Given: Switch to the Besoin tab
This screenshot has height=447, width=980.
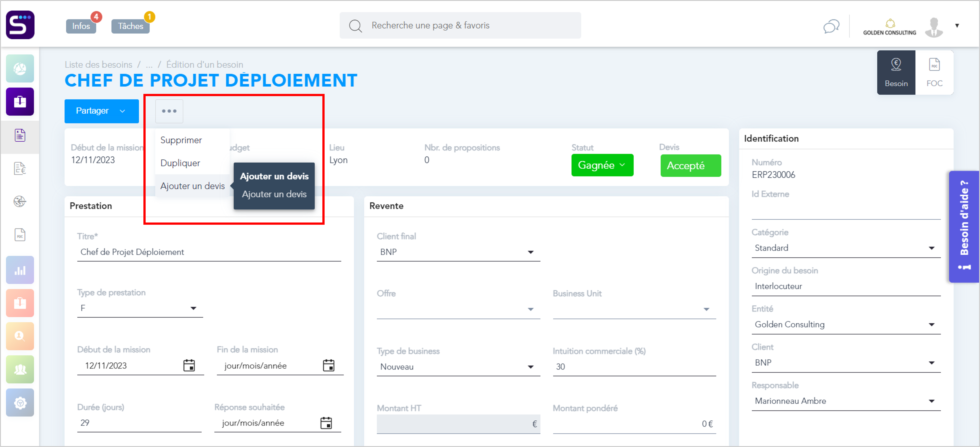Looking at the screenshot, I should tap(896, 72).
